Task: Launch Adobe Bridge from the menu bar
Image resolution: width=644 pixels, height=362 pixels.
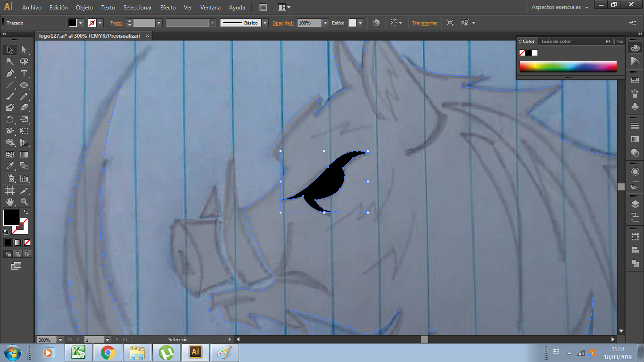Action: [x=264, y=8]
